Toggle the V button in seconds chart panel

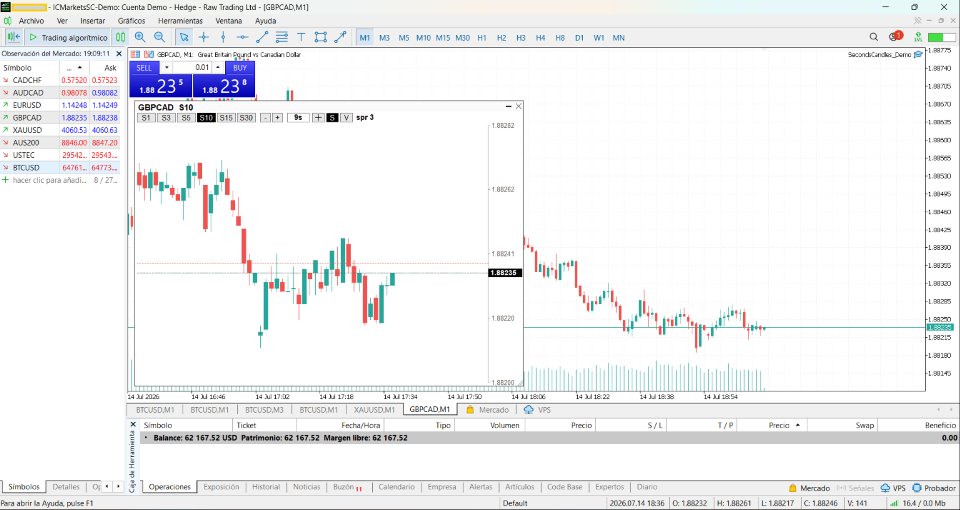347,118
